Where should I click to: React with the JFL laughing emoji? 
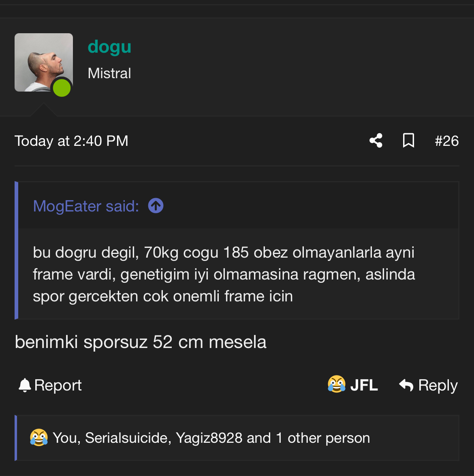pos(352,385)
